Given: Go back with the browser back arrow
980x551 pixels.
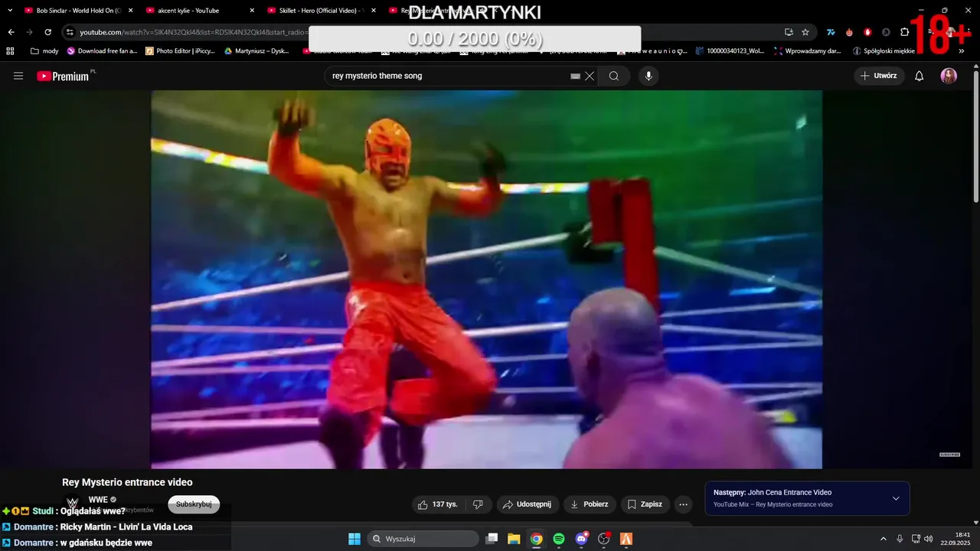Looking at the screenshot, I should click(11, 32).
